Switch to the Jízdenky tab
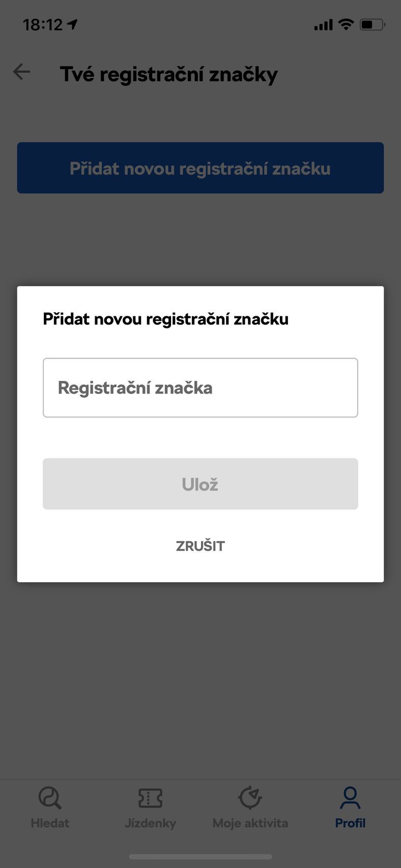This screenshot has width=401, height=868. click(x=150, y=809)
